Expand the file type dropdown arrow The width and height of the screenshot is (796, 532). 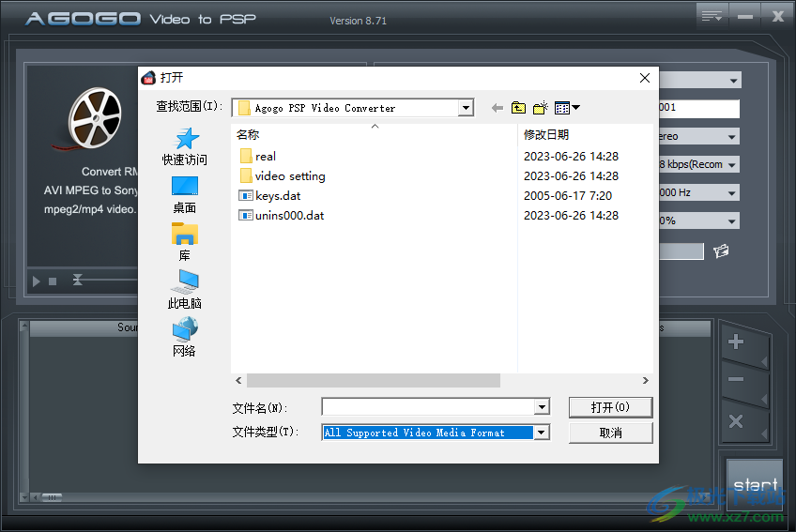point(543,433)
